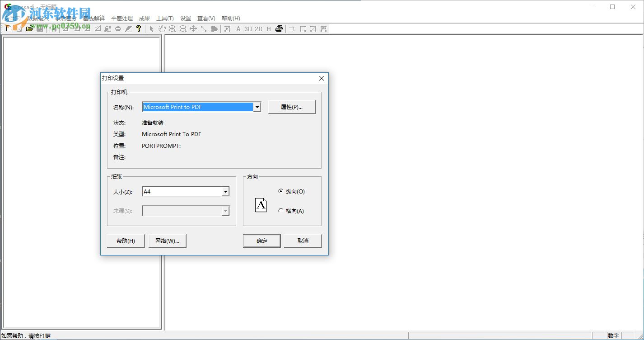
Task: Toggle the A label display icon
Action: click(238, 28)
